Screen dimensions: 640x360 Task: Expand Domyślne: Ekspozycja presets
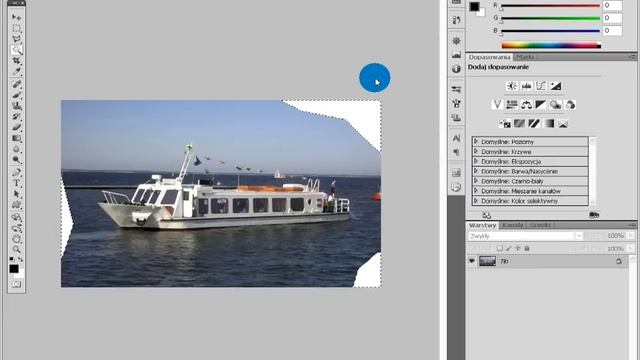[x=476, y=161]
